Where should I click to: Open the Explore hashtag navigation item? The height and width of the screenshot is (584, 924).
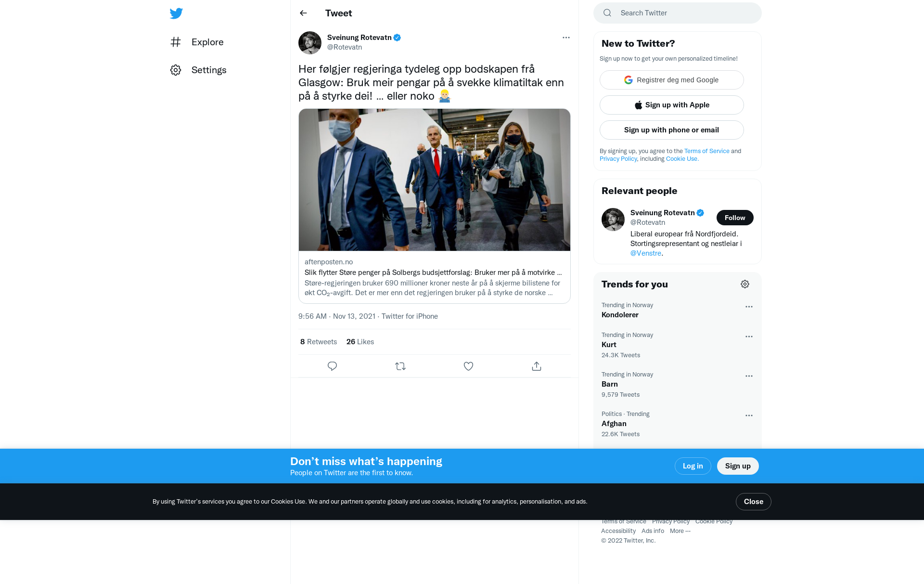tap(197, 42)
